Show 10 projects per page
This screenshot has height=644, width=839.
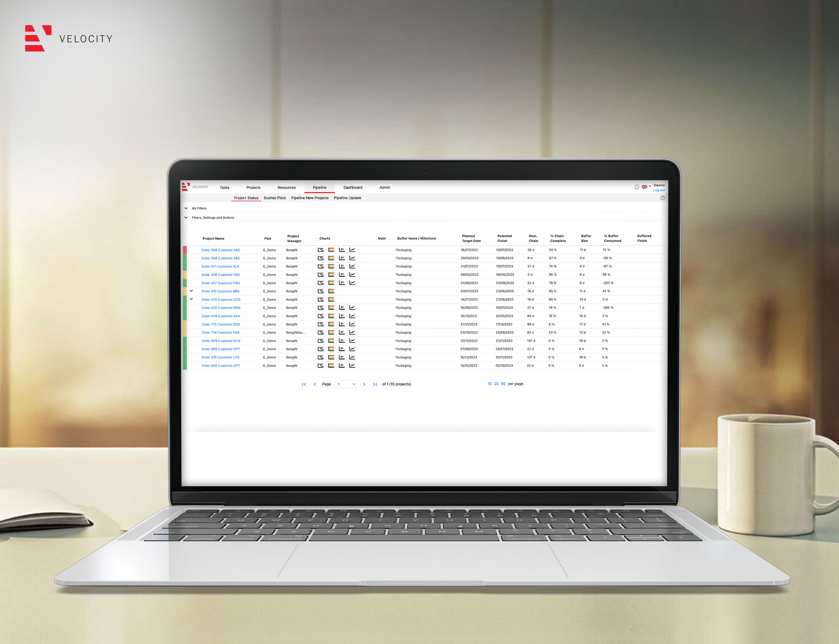490,384
